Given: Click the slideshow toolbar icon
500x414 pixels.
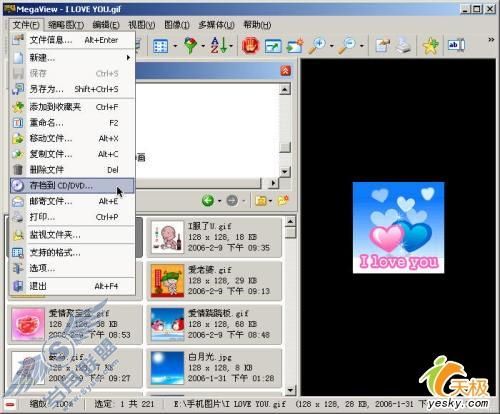Looking at the screenshot, I should click(x=295, y=46).
